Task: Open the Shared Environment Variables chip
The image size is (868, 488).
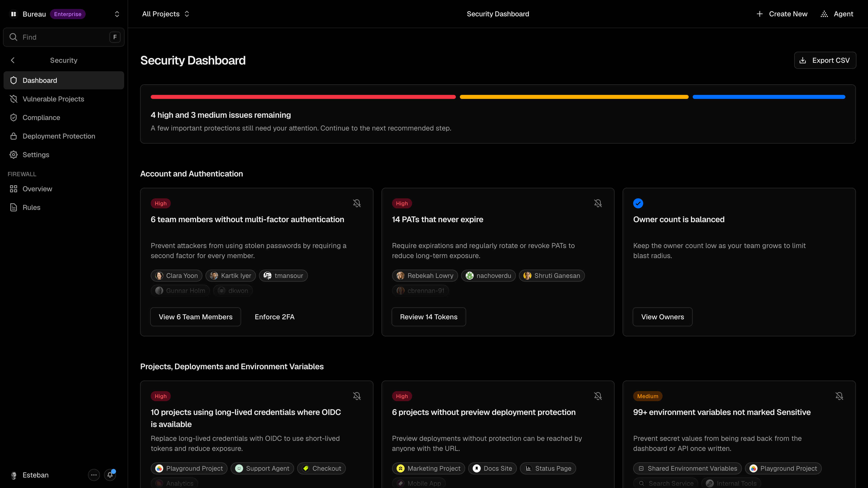Action: (x=687, y=468)
